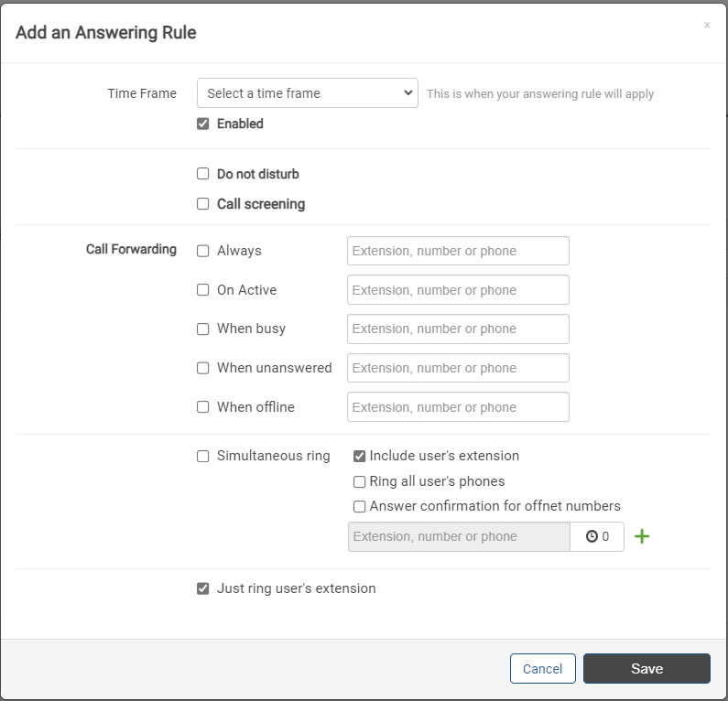Check the When unanswered option
Viewport: 728px width, 701px height.
[x=203, y=368]
